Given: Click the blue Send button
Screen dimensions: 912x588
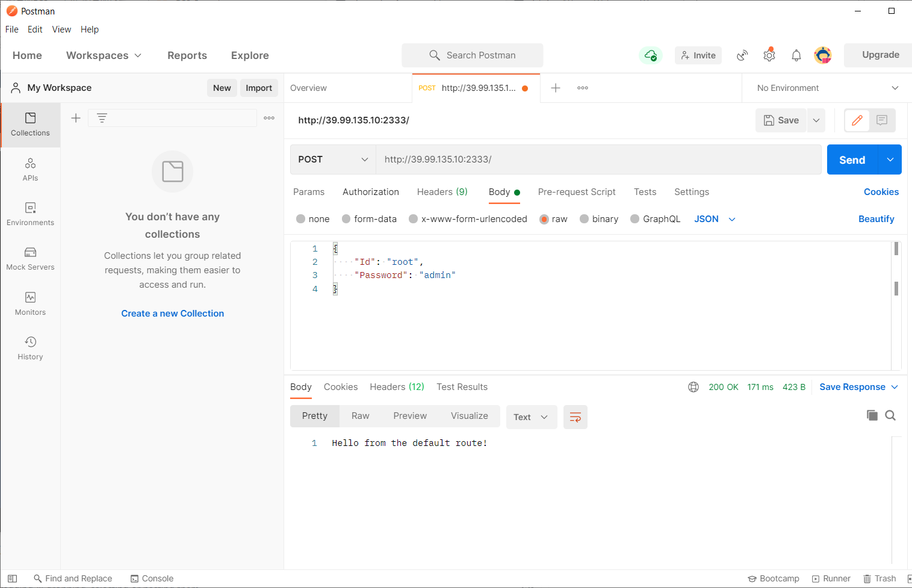Looking at the screenshot, I should (852, 159).
